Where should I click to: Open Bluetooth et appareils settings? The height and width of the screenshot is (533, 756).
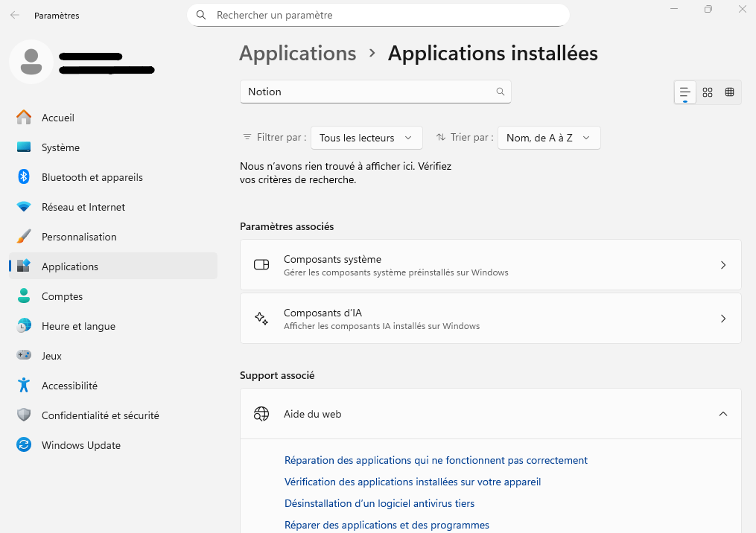92,177
